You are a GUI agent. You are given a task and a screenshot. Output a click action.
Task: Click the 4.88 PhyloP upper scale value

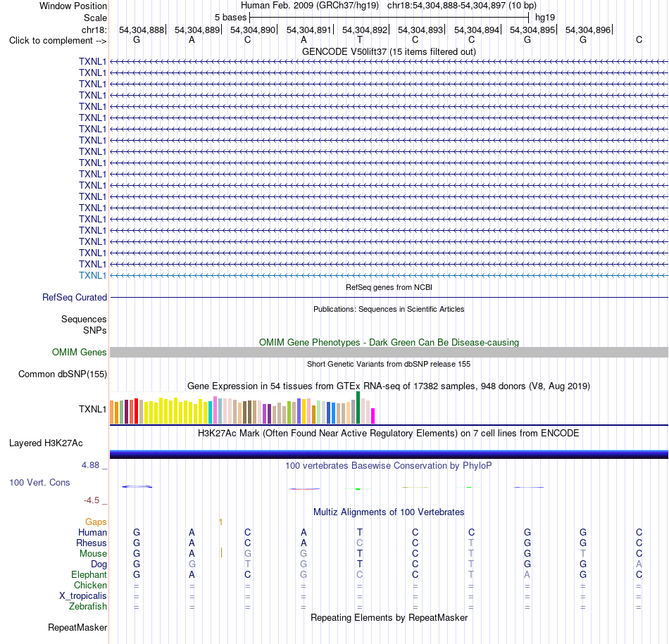click(x=90, y=465)
